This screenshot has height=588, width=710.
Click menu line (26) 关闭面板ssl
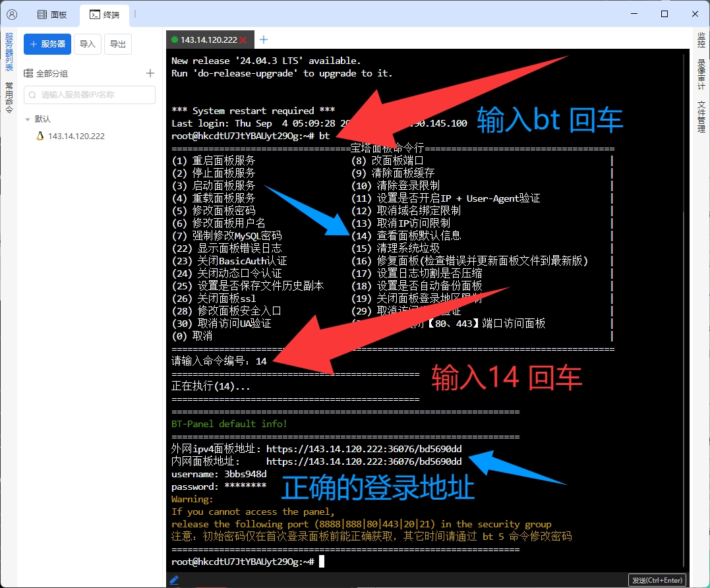click(x=214, y=299)
